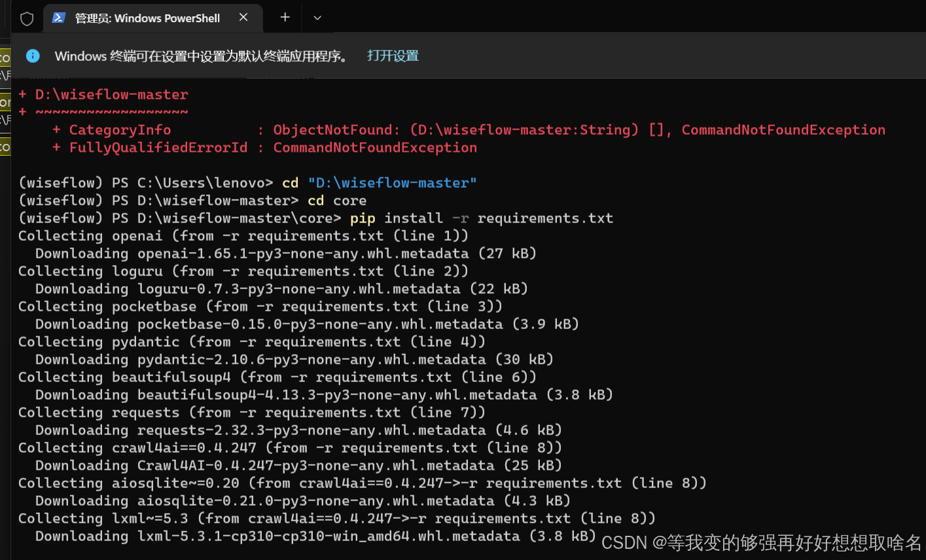Click the plus icon to open a new tab
Screen dimensions: 926x560
point(284,18)
